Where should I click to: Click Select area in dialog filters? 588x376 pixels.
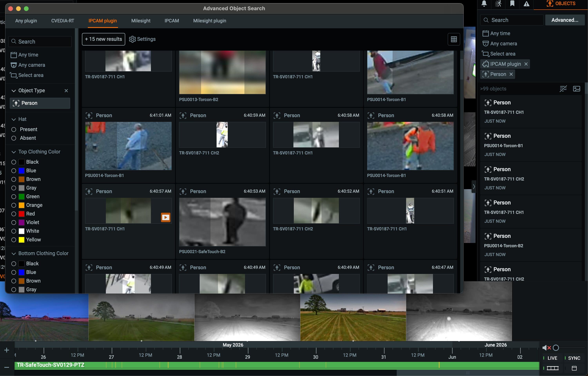(27, 75)
